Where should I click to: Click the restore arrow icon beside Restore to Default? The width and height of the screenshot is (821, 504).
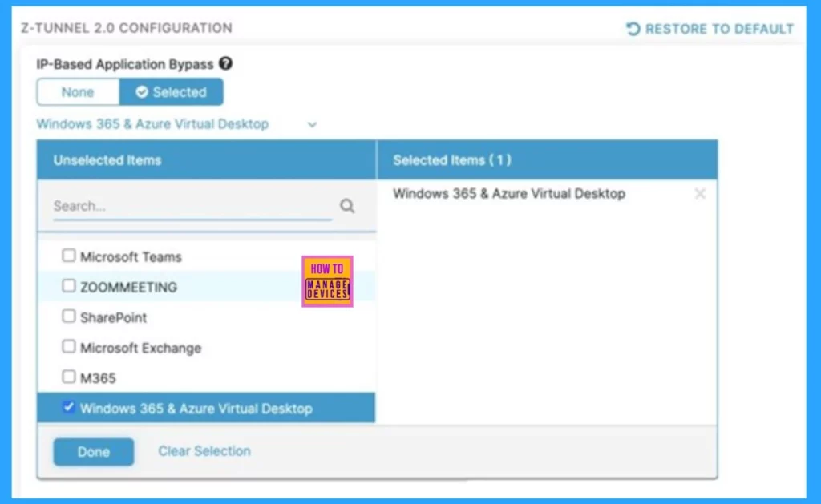(633, 29)
